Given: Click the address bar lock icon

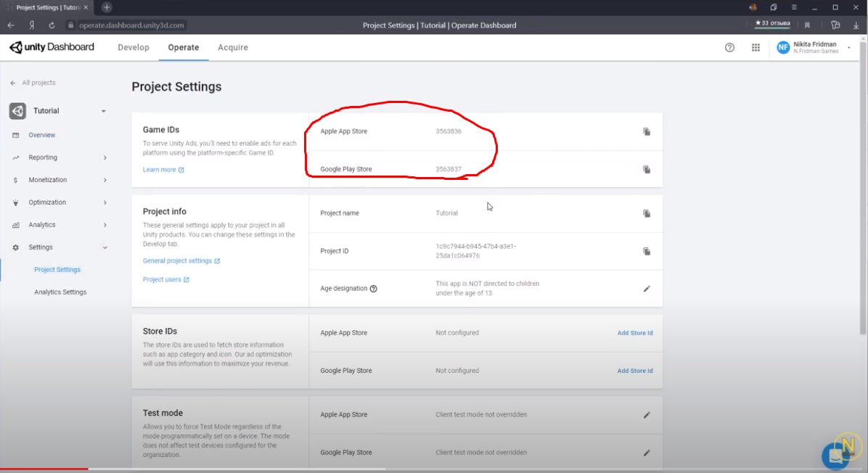Looking at the screenshot, I should point(71,25).
